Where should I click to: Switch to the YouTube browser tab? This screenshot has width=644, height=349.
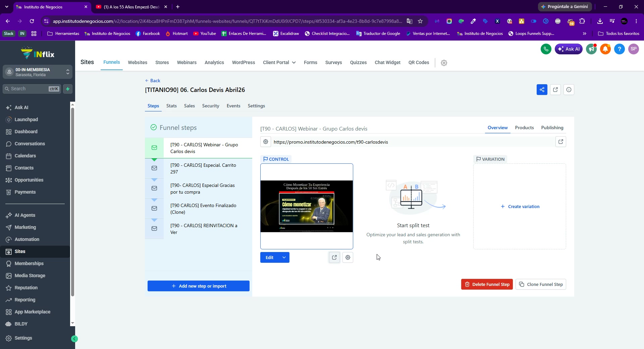pyautogui.click(x=131, y=7)
